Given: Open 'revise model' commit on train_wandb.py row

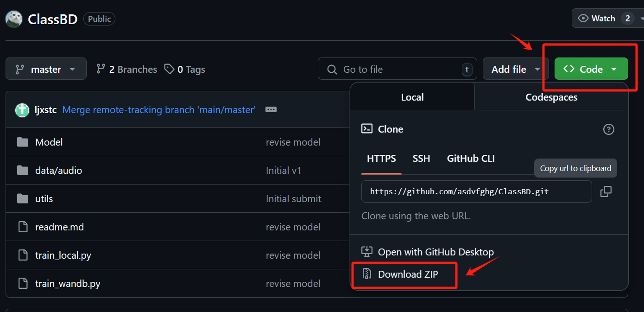Looking at the screenshot, I should pyautogui.click(x=293, y=283).
